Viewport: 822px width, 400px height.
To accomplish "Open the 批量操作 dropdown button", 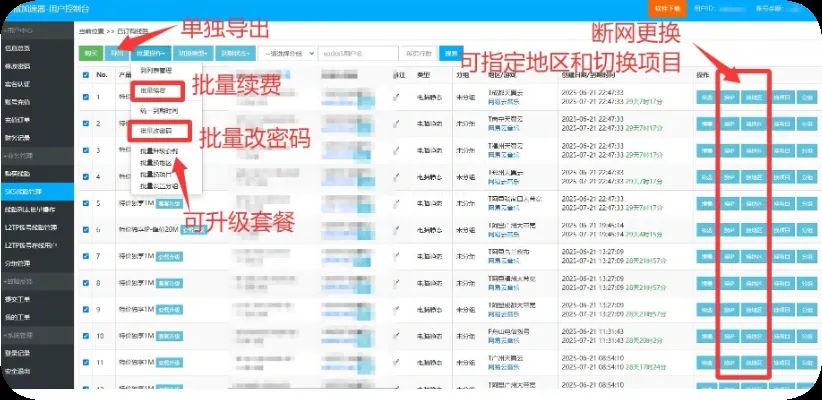I will point(151,53).
